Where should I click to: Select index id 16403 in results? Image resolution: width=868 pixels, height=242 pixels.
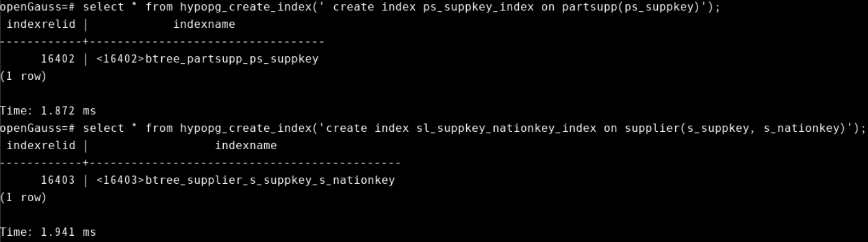[58, 180]
